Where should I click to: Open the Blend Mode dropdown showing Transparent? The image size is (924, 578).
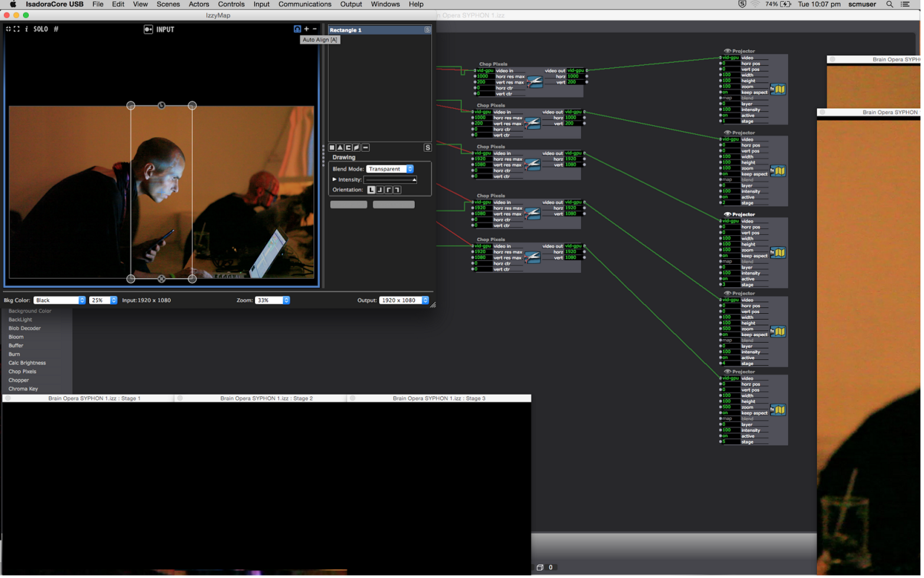point(389,169)
